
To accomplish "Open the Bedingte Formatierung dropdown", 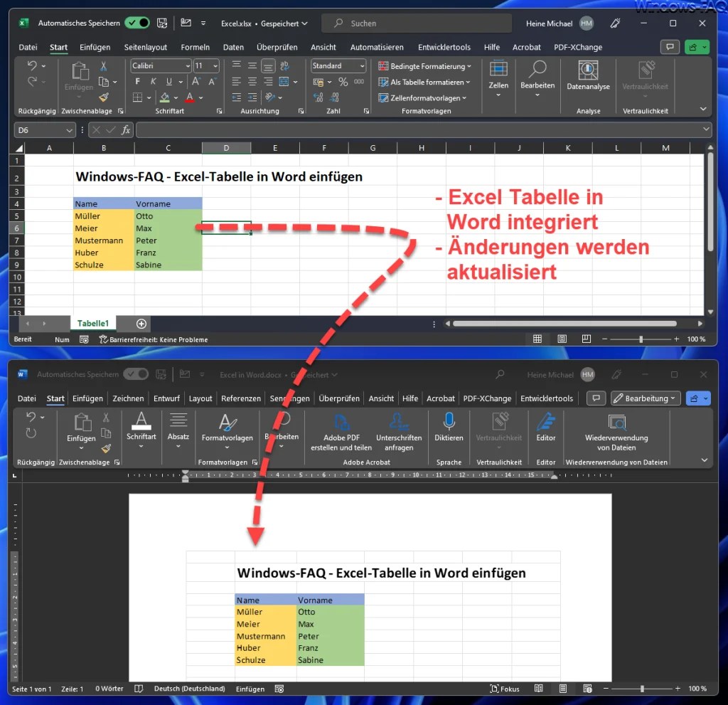I will [425, 65].
